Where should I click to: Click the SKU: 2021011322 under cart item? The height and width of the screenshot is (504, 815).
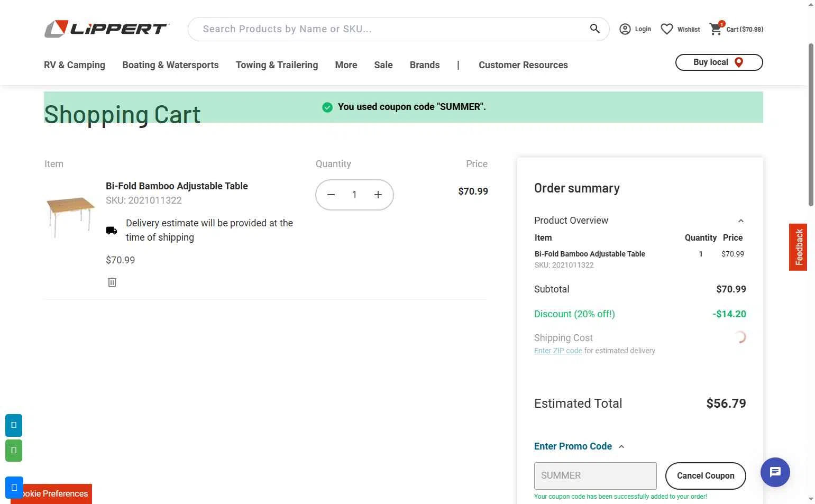(144, 200)
